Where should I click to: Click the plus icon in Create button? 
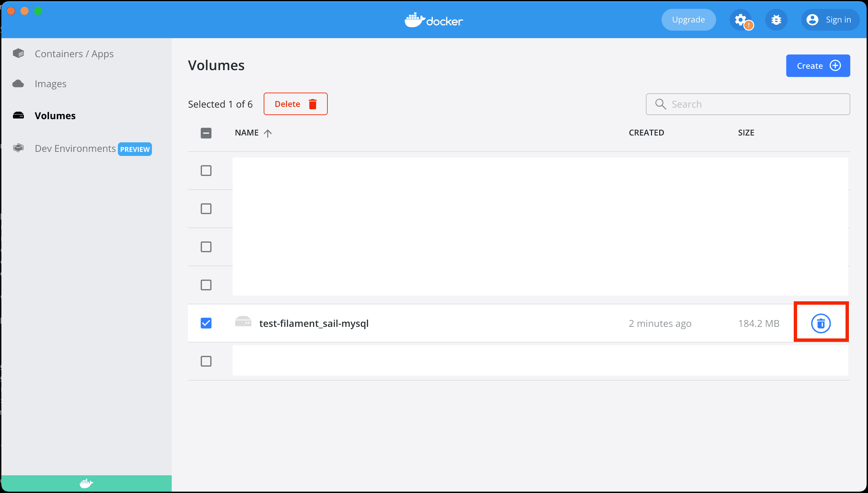coord(835,65)
